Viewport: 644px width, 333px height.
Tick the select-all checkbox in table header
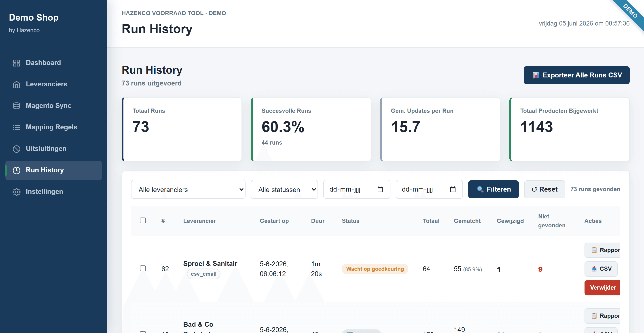pos(143,220)
